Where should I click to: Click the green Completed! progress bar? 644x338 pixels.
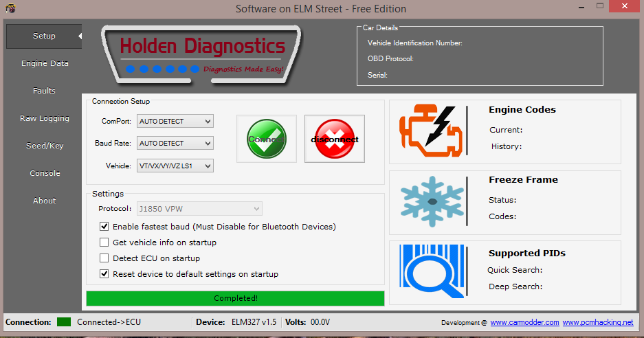click(235, 298)
